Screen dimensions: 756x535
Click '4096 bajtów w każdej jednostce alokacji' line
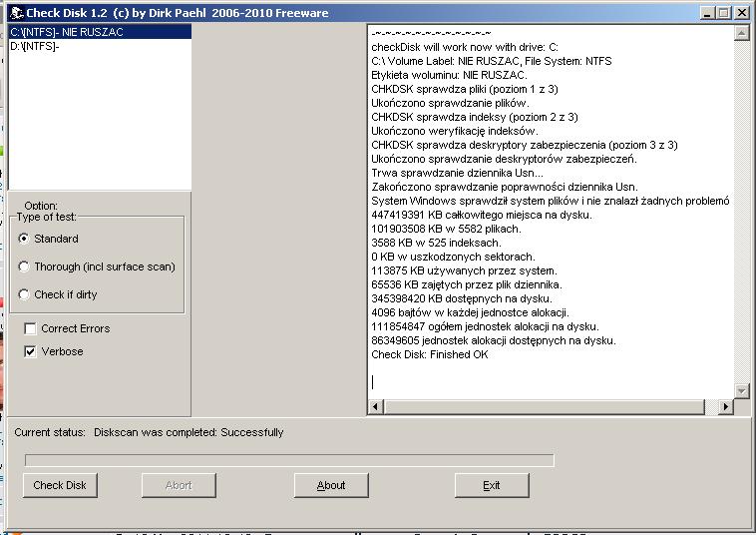(470, 312)
